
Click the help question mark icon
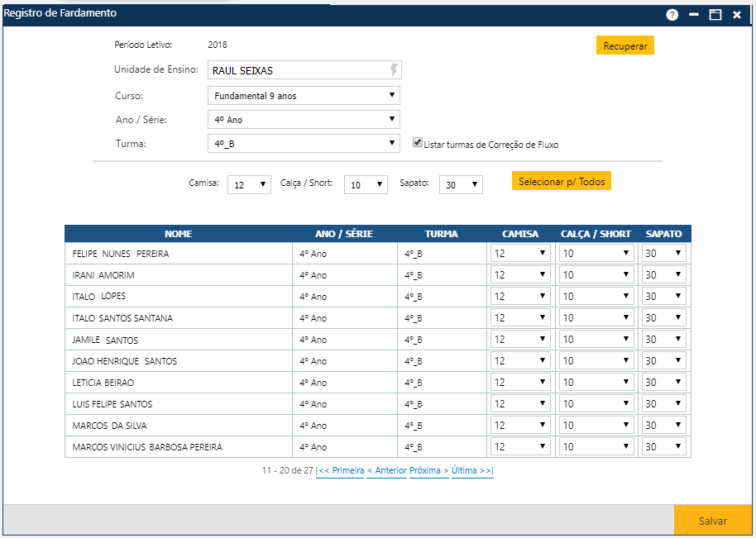pyautogui.click(x=672, y=15)
